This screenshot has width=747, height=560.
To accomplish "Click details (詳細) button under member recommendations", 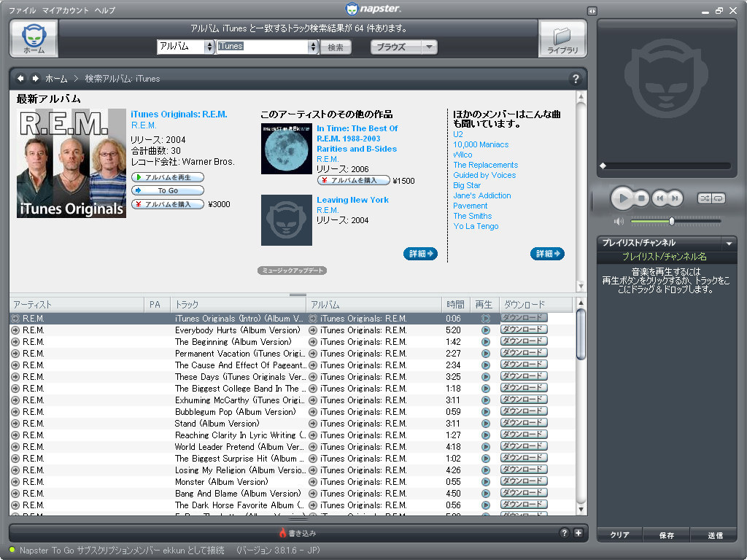I will 547,254.
